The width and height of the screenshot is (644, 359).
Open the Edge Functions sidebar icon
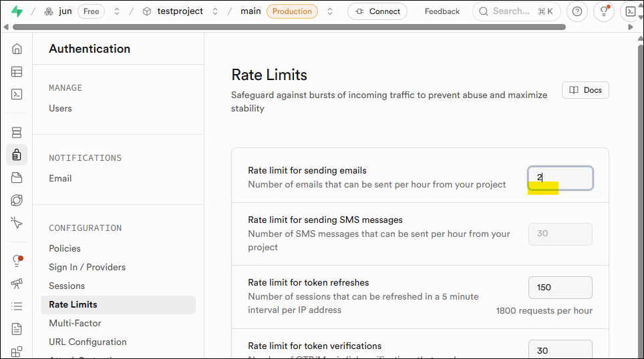click(17, 200)
